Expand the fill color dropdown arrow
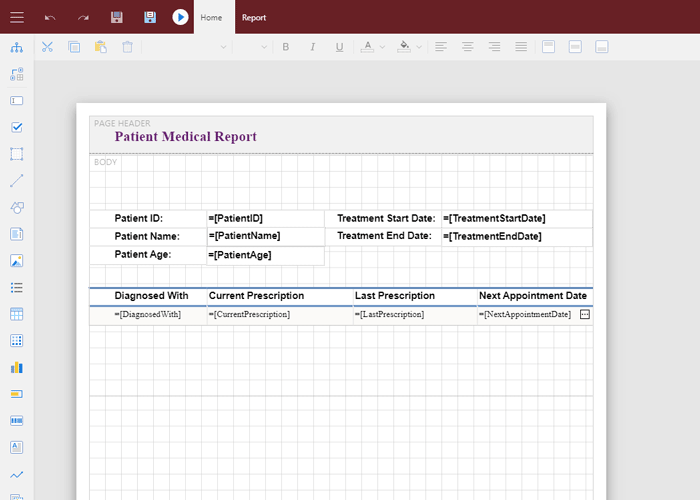The width and height of the screenshot is (700, 500). (419, 47)
